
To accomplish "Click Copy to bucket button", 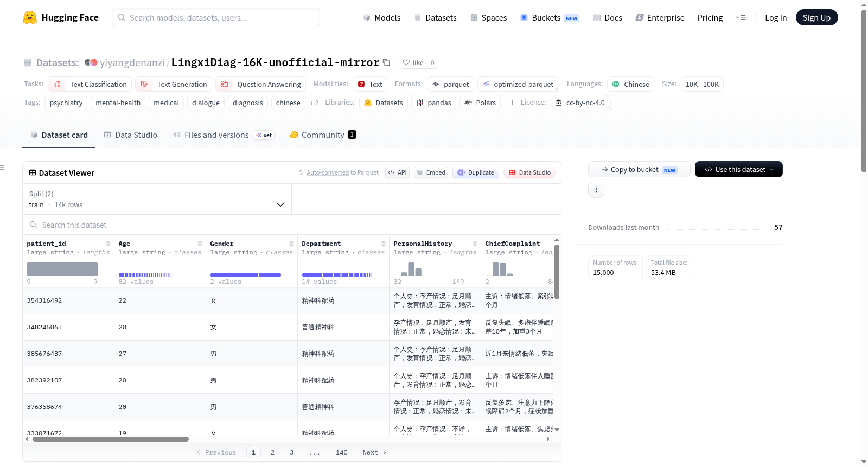I will pos(639,169).
